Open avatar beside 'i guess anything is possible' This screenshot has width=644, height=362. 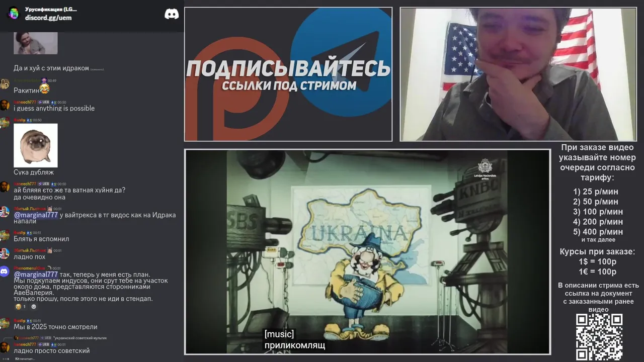[x=4, y=105]
